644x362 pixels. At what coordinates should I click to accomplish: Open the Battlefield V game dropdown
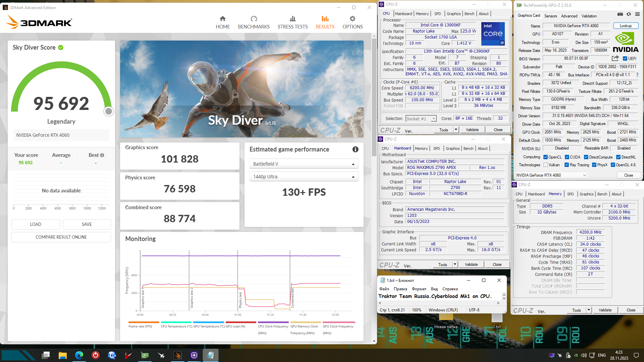304,164
